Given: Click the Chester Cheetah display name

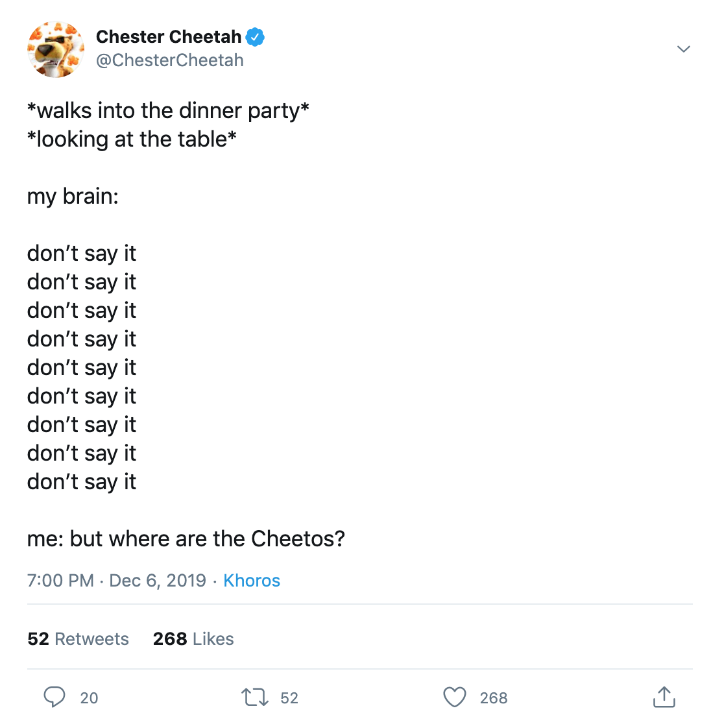Looking at the screenshot, I should tap(169, 37).
